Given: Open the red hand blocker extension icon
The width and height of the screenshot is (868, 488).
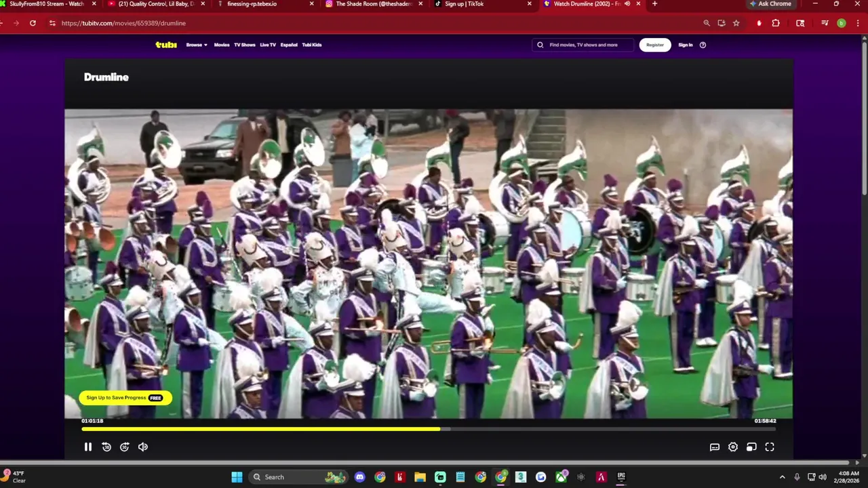Looking at the screenshot, I should tap(759, 23).
